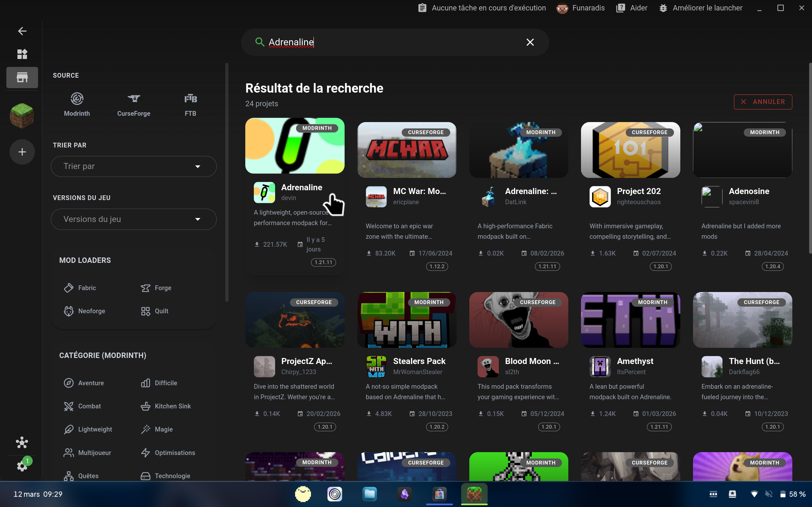Open the battery 58 % indicator
This screenshot has width=812, height=507.
(x=793, y=494)
